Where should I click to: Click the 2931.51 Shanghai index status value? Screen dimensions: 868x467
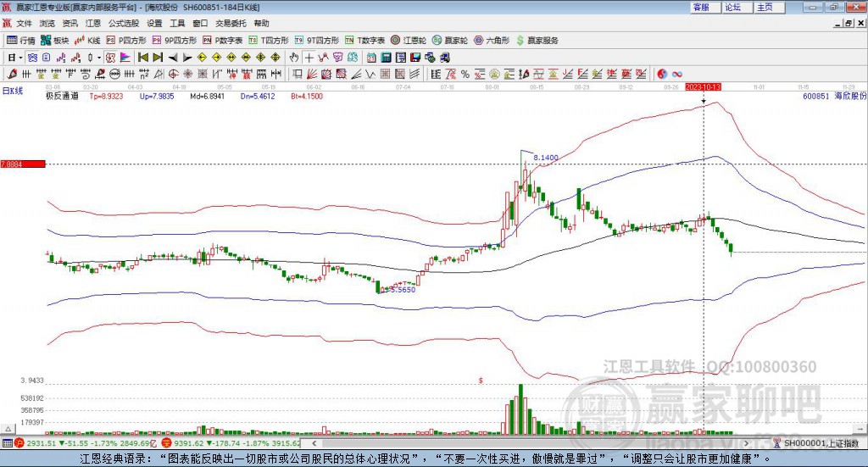click(x=42, y=443)
